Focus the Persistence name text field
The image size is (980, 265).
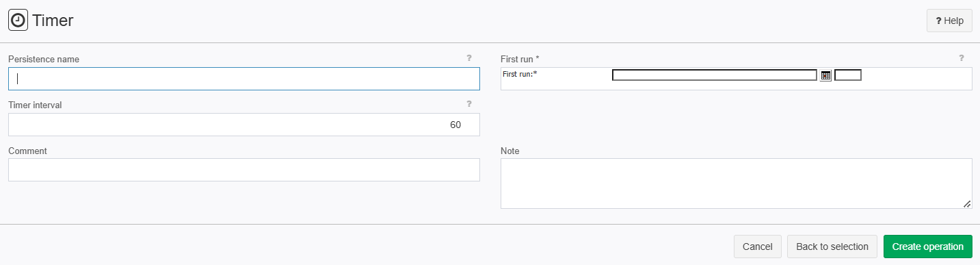[x=244, y=79]
